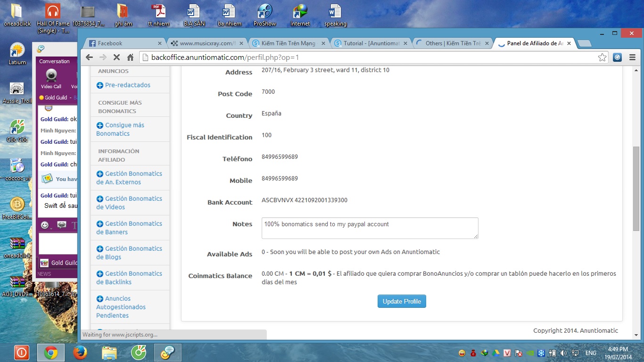Click the ENG language indicator
644x362 pixels.
(x=591, y=353)
